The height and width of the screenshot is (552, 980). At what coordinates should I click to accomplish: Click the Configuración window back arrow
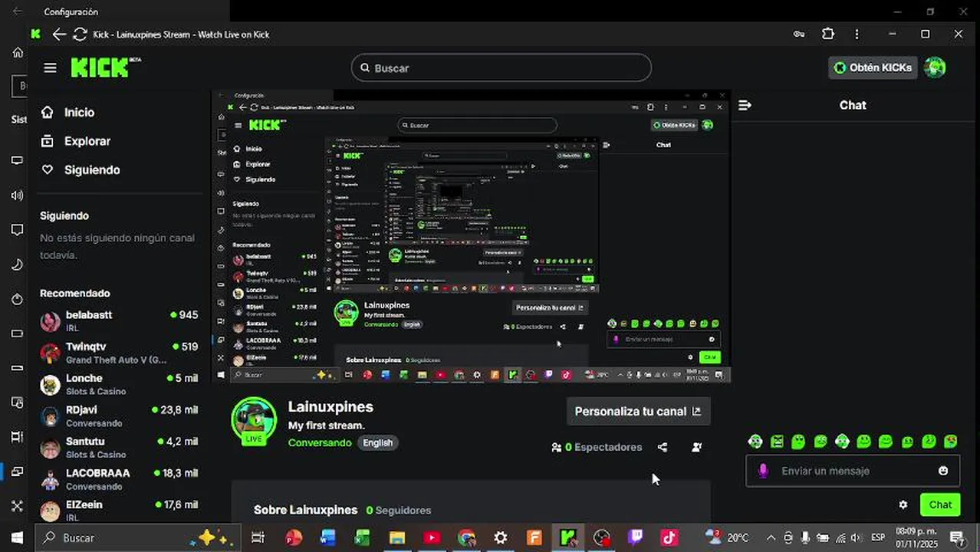point(17,11)
